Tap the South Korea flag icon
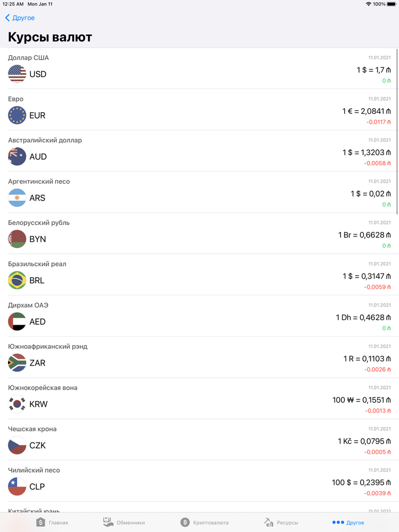Viewport: 399px width, 532px height. pos(17,404)
